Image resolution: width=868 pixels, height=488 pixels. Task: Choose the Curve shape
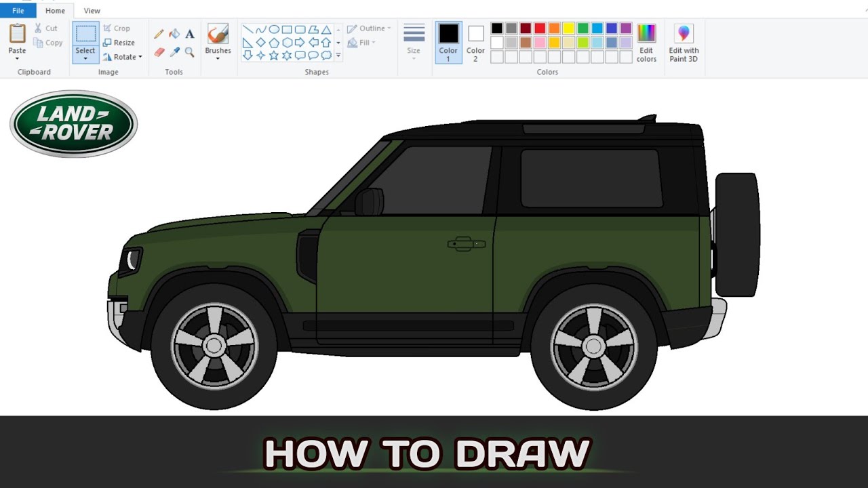261,29
